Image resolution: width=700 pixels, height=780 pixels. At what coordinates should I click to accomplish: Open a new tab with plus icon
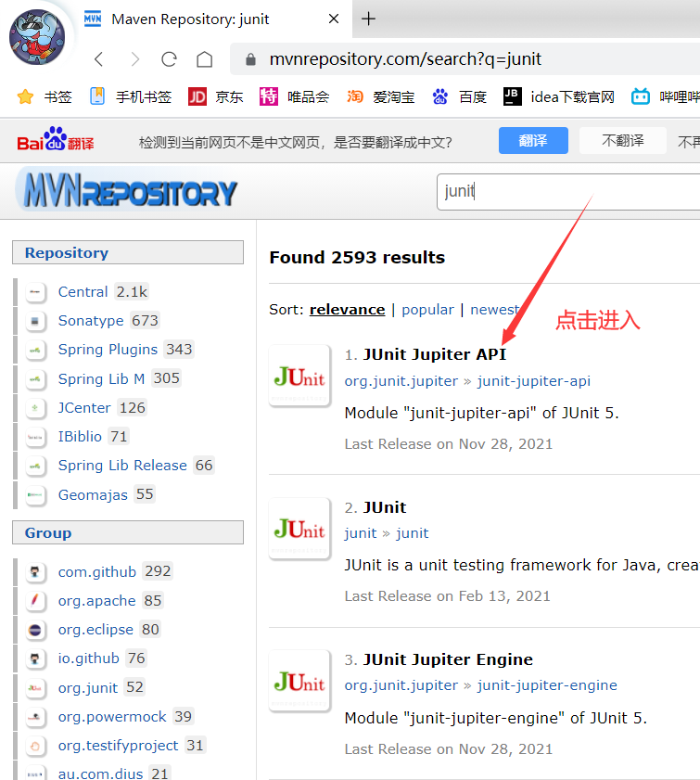click(x=368, y=19)
